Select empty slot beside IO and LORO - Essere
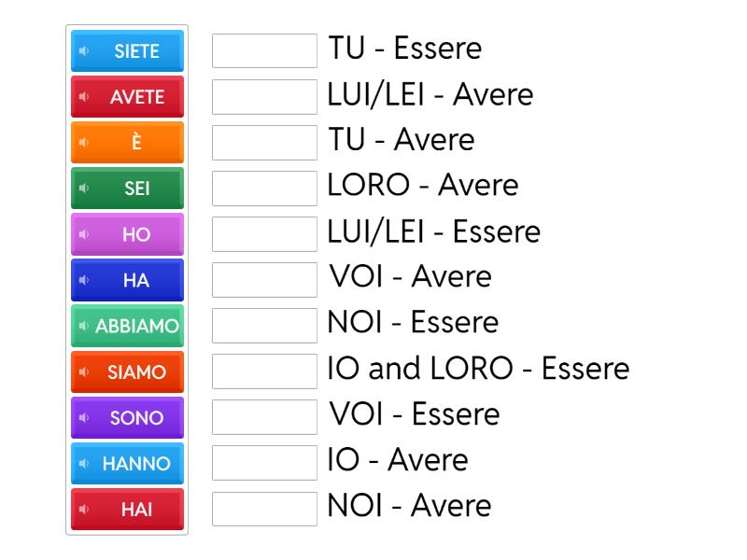747x560 pixels. tap(264, 371)
